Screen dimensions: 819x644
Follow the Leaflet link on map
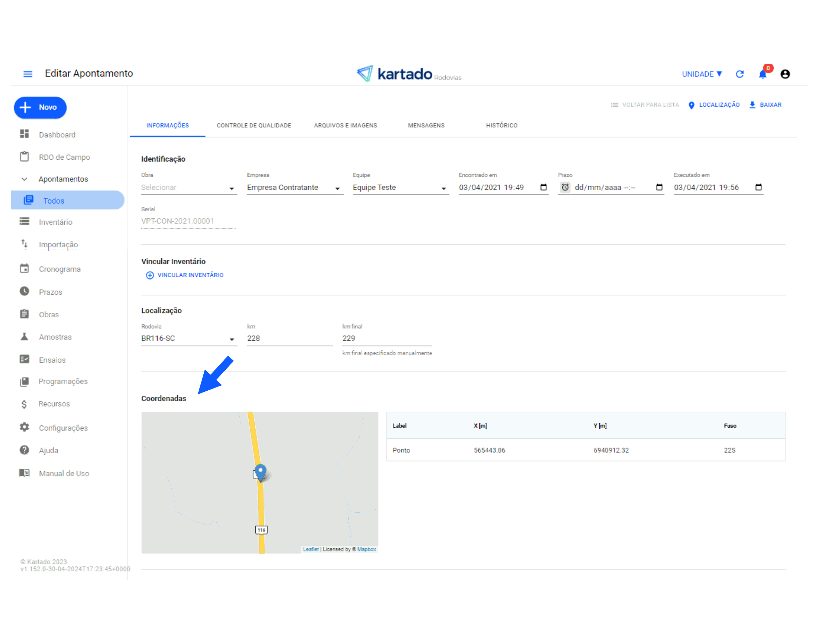click(x=311, y=549)
